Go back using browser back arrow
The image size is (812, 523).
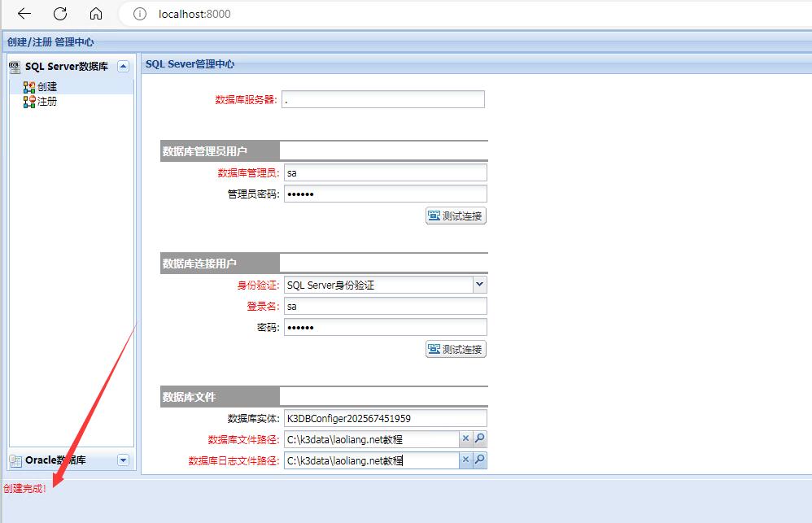[24, 14]
